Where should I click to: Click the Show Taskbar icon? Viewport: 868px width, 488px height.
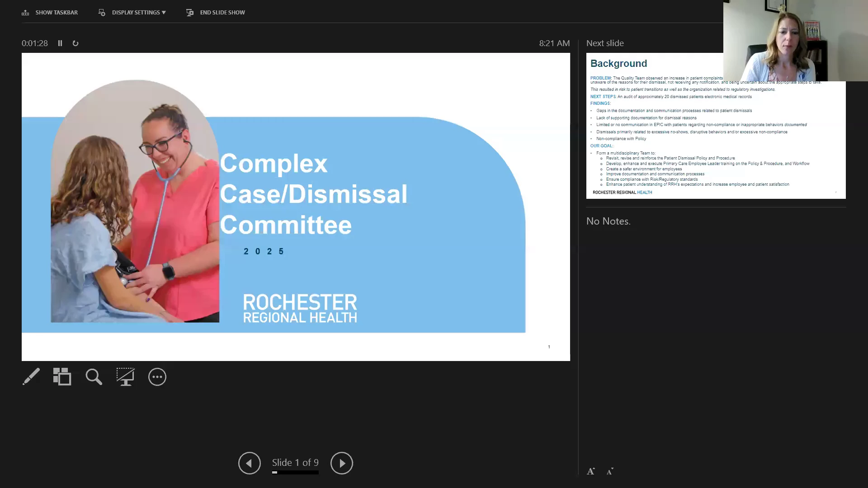[25, 12]
